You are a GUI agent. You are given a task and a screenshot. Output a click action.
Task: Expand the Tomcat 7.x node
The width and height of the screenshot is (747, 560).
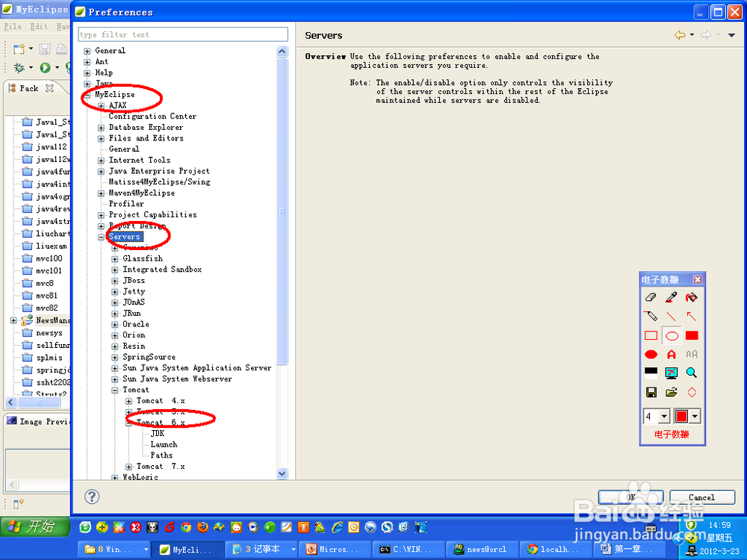pos(128,467)
